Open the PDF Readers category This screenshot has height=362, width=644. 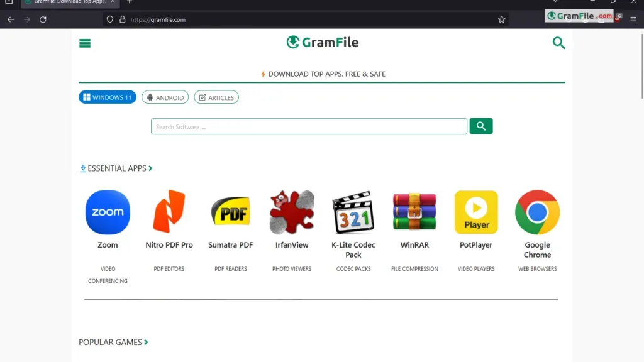click(x=230, y=269)
